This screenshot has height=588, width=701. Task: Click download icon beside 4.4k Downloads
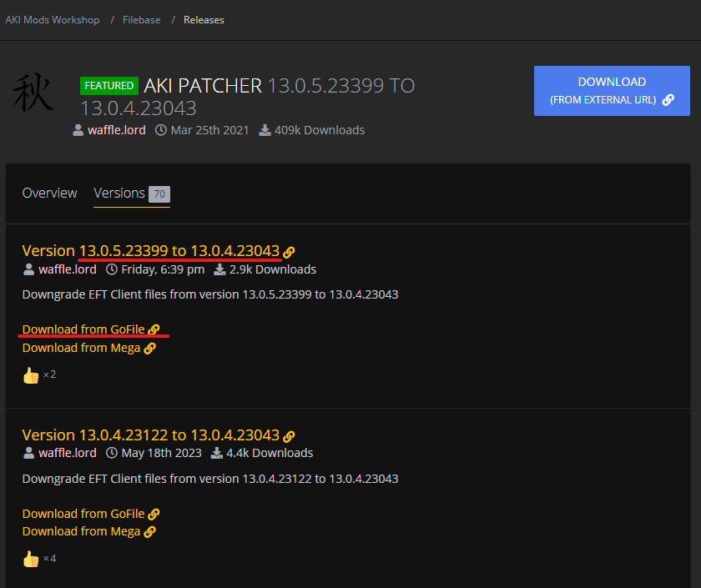point(217,453)
